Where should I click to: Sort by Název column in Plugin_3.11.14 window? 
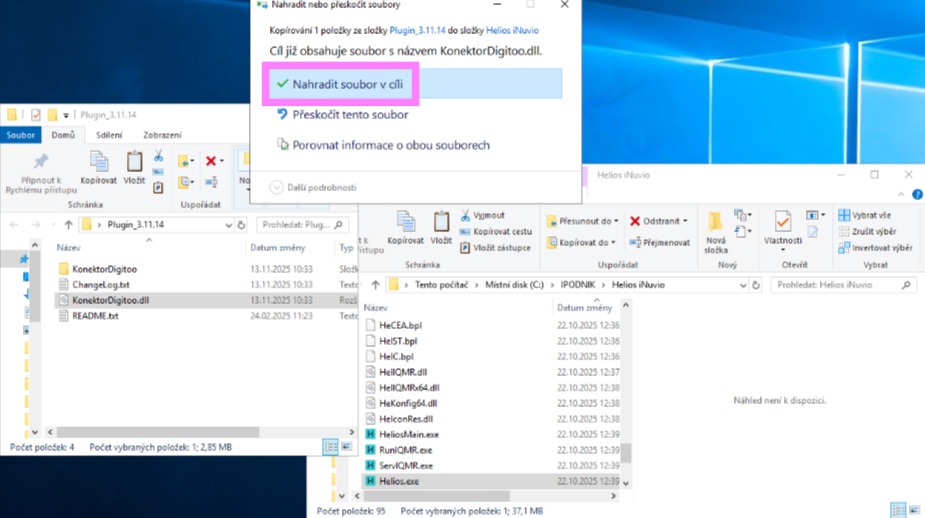68,248
